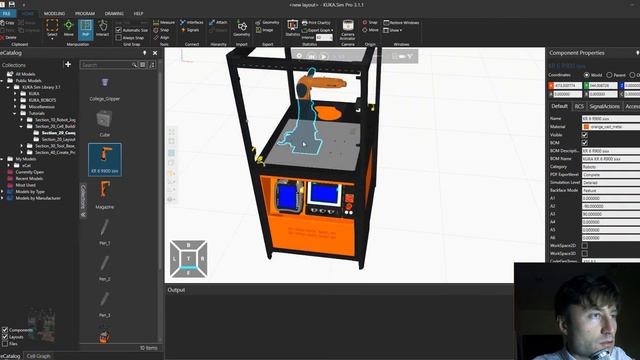Screen dimensions: 640x360
Task: Toggle the Visible checkbox
Action: click(x=585, y=135)
